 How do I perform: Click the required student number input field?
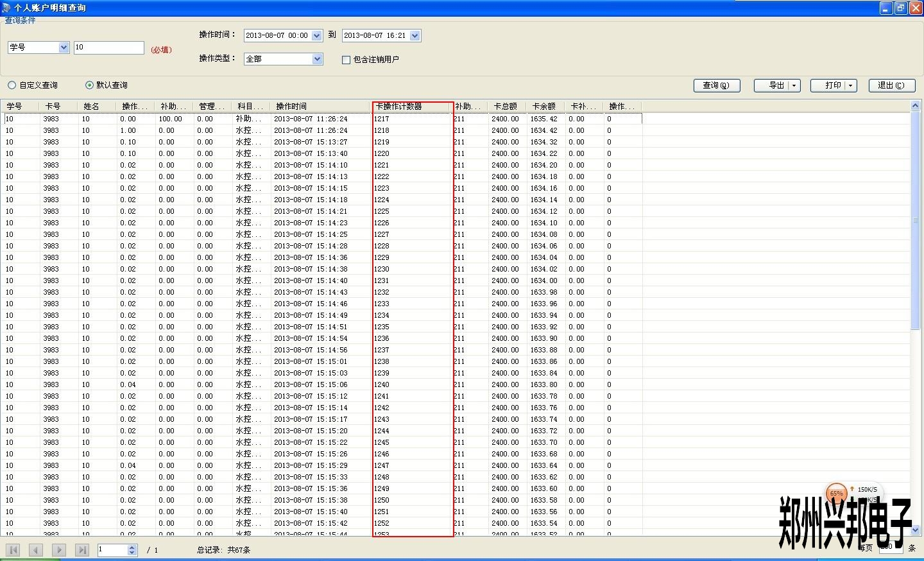[x=108, y=47]
